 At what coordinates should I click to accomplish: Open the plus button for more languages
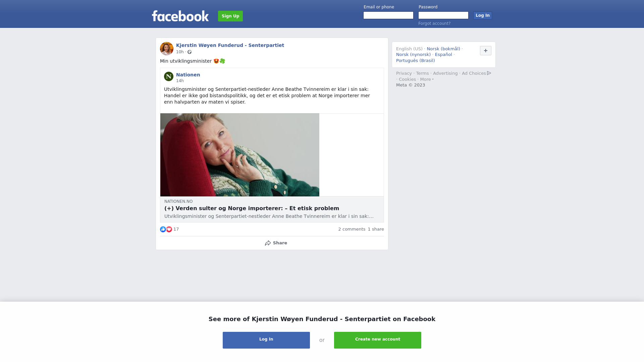click(486, 51)
